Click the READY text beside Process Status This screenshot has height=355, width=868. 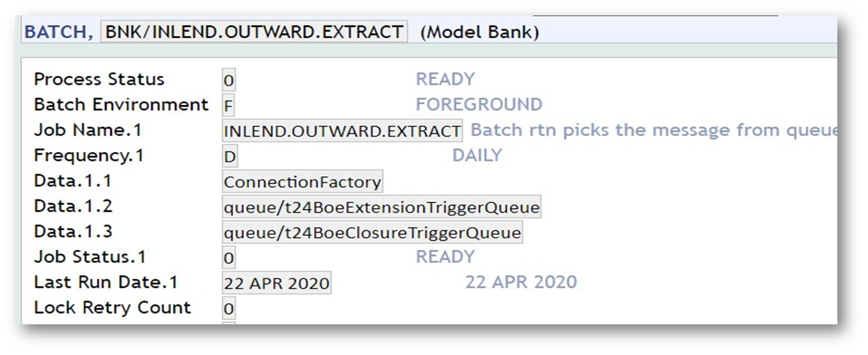pos(445,79)
